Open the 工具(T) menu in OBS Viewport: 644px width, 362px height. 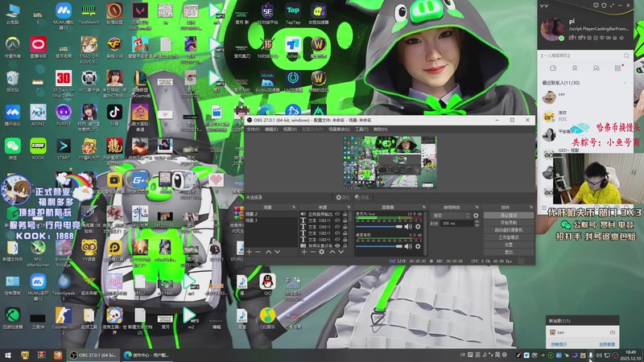pyautogui.click(x=361, y=130)
